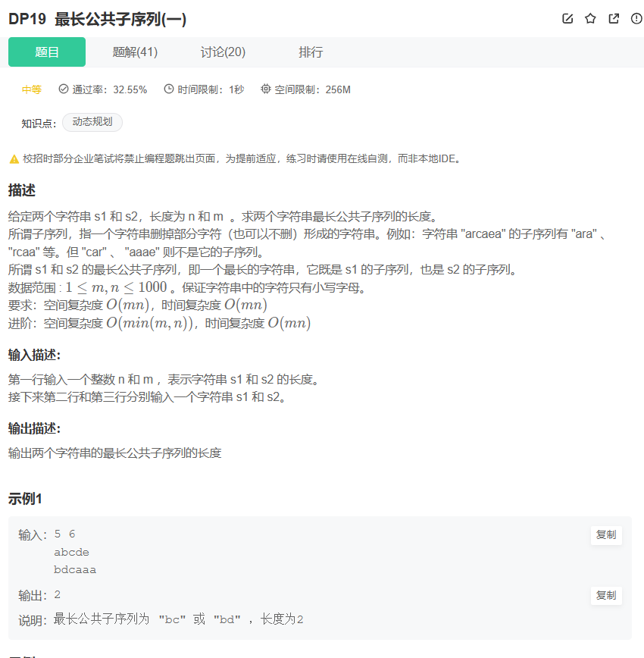The image size is (644, 658).
Task: Select the 题目 tab
Action: 46,52
